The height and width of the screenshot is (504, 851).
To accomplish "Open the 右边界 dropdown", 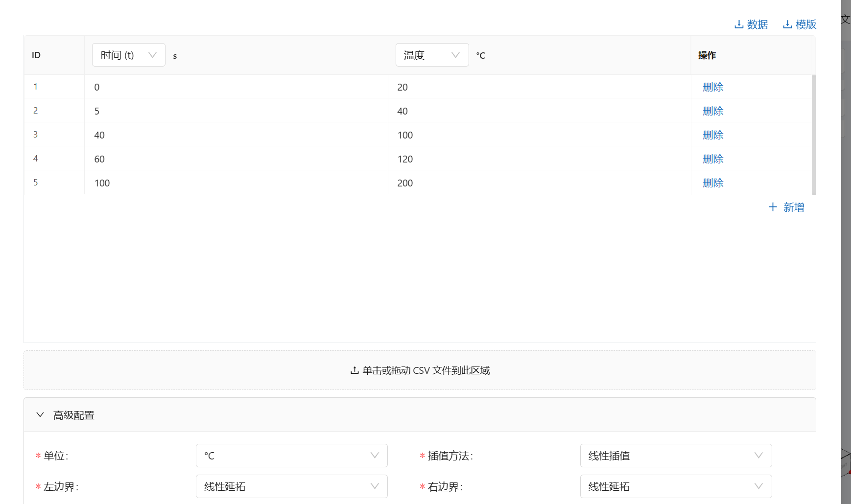I will pos(676,486).
